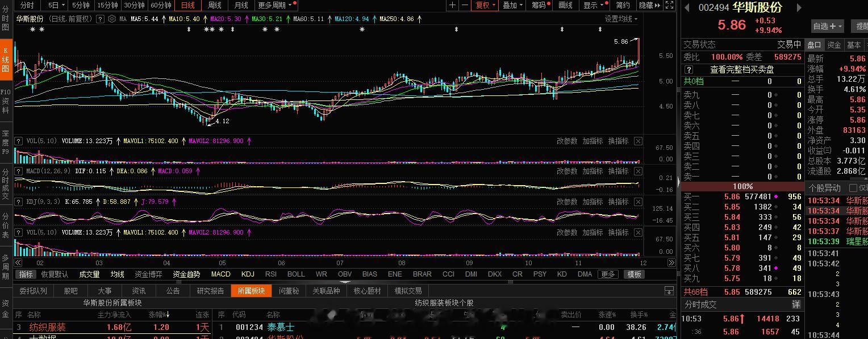The image size is (868, 339).
Task: Zoom out chart with minus icon
Action: pos(465,5)
